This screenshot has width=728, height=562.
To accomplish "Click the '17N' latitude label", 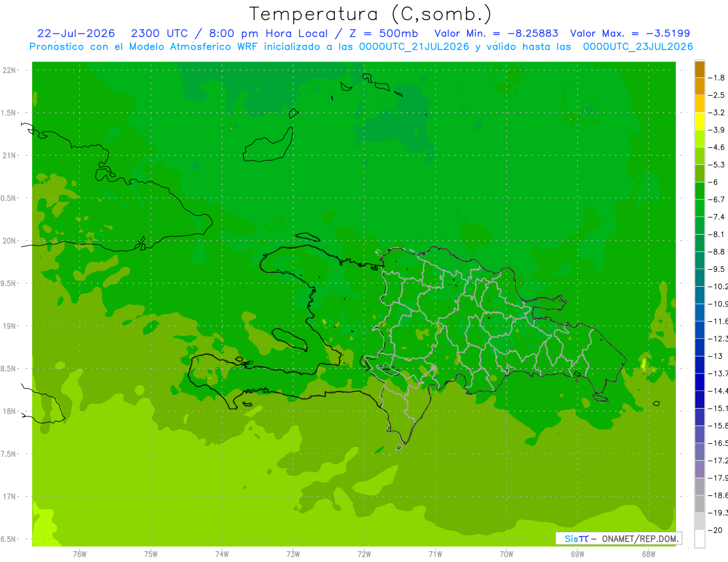I will point(9,497).
